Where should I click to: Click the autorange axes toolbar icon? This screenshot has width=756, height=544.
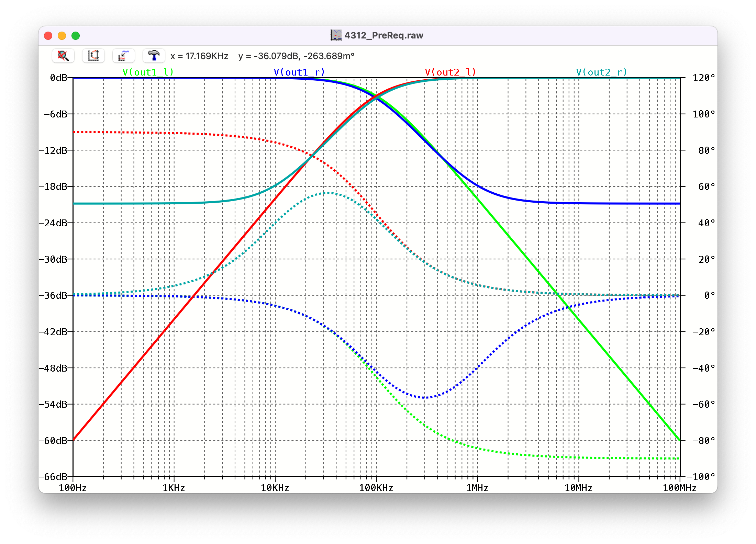point(93,56)
